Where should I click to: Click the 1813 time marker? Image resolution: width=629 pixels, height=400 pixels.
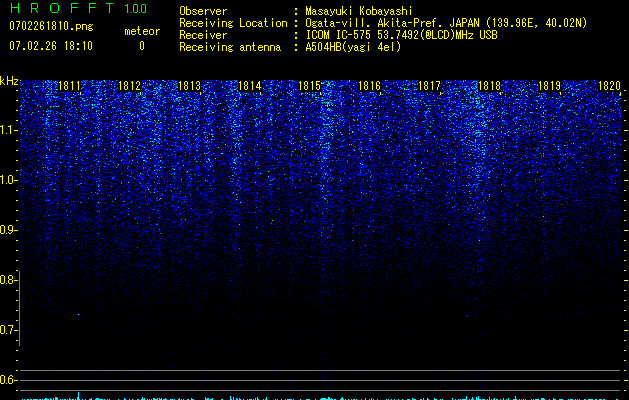(x=189, y=86)
